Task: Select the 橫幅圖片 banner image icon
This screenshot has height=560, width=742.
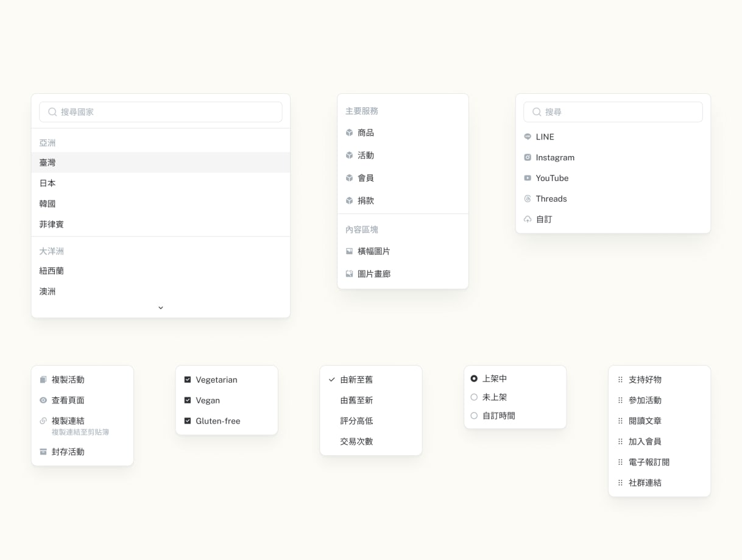Action: pos(349,250)
